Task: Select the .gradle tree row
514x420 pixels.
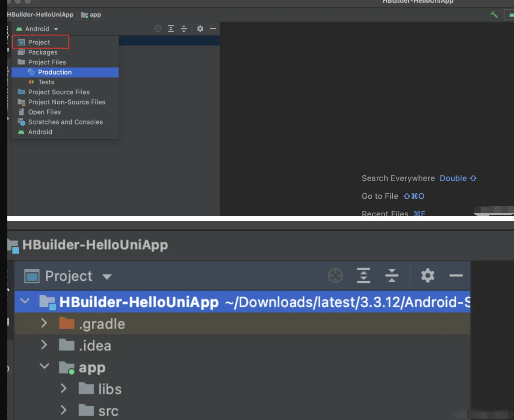Action: coord(242,323)
